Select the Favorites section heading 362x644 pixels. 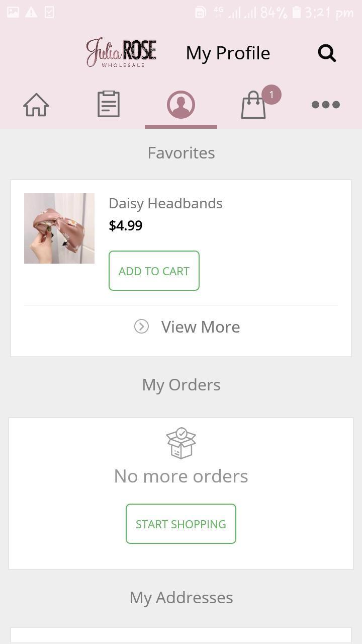point(181,152)
